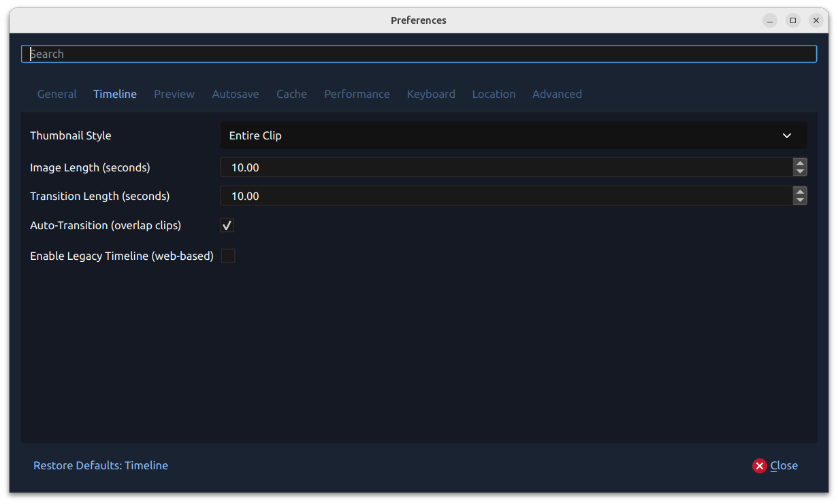Switch to the General tab

57,94
